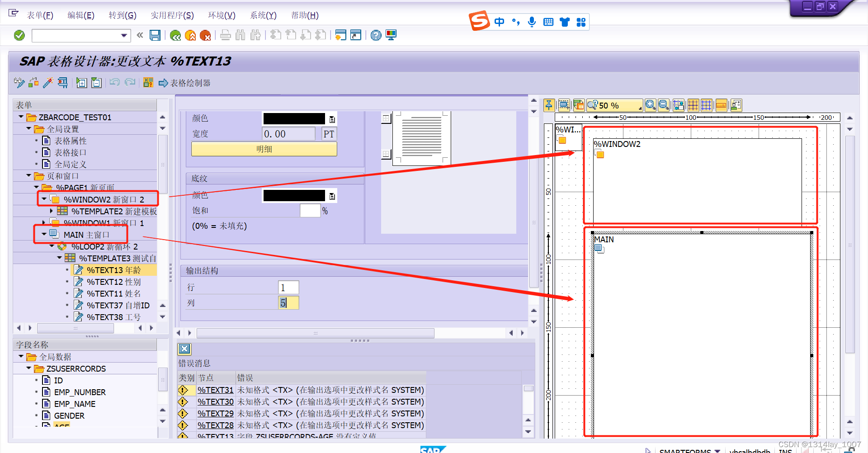This screenshot has width=868, height=453.
Task: Open the %TEXT29 error link
Action: coord(215,414)
